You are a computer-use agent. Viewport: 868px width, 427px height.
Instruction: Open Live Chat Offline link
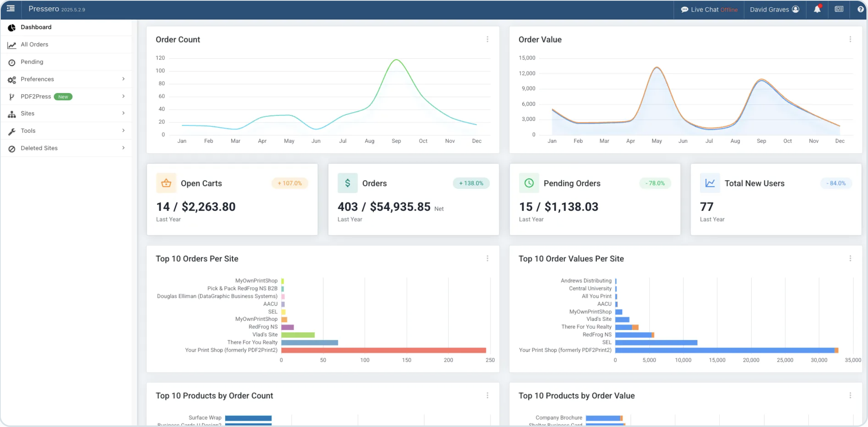pyautogui.click(x=709, y=10)
